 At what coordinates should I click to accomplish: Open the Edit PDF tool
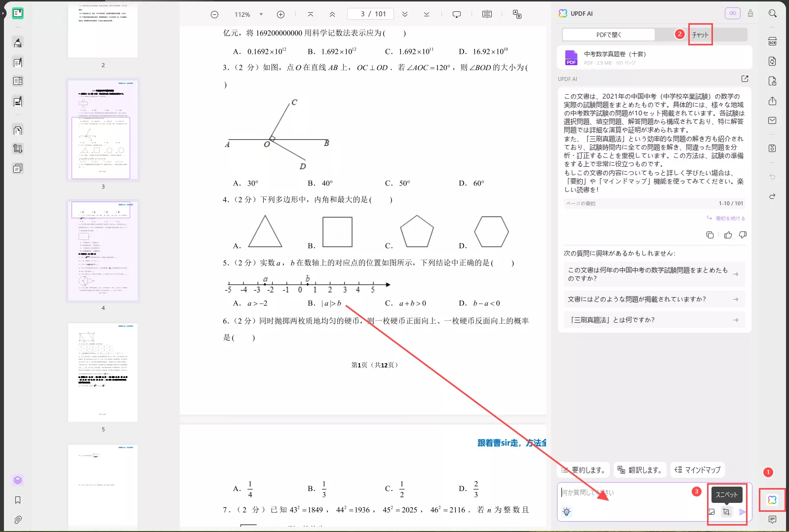[18, 62]
